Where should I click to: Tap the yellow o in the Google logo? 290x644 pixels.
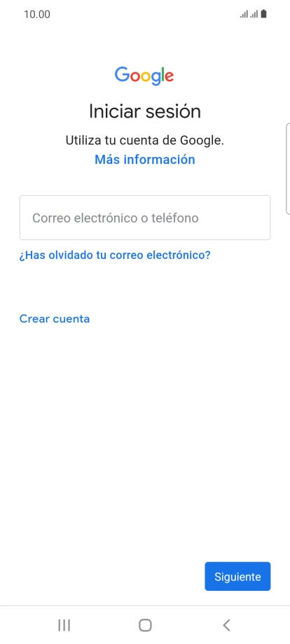pyautogui.click(x=144, y=77)
